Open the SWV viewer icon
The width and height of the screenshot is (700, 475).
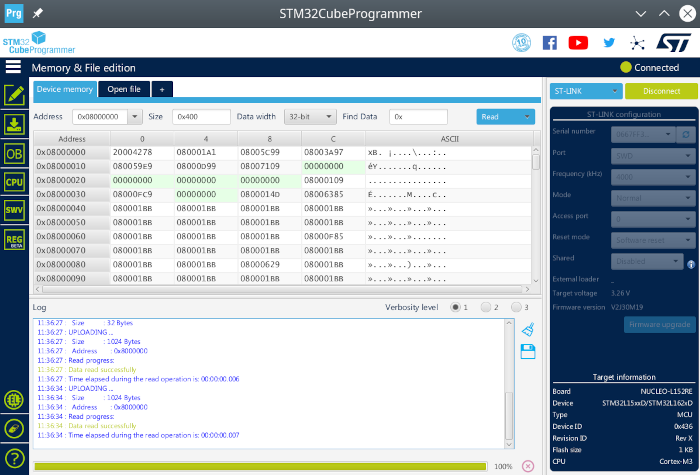coord(14,210)
